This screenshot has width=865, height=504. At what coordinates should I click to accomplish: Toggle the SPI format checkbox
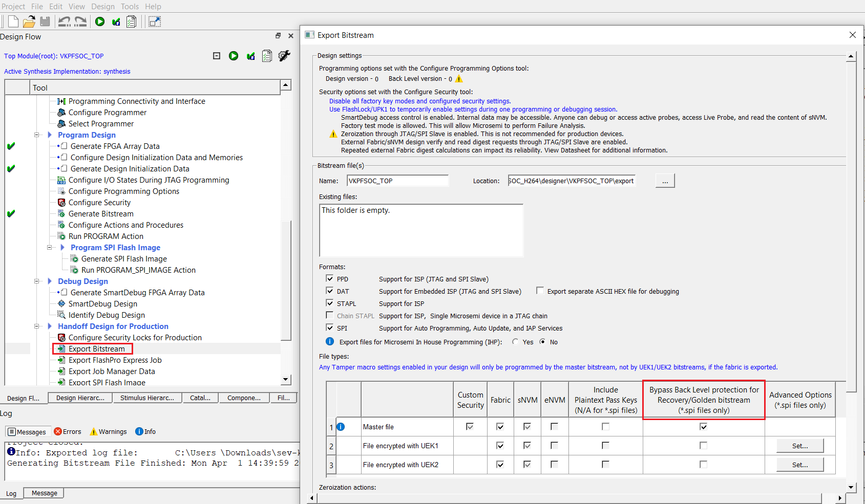pyautogui.click(x=330, y=327)
